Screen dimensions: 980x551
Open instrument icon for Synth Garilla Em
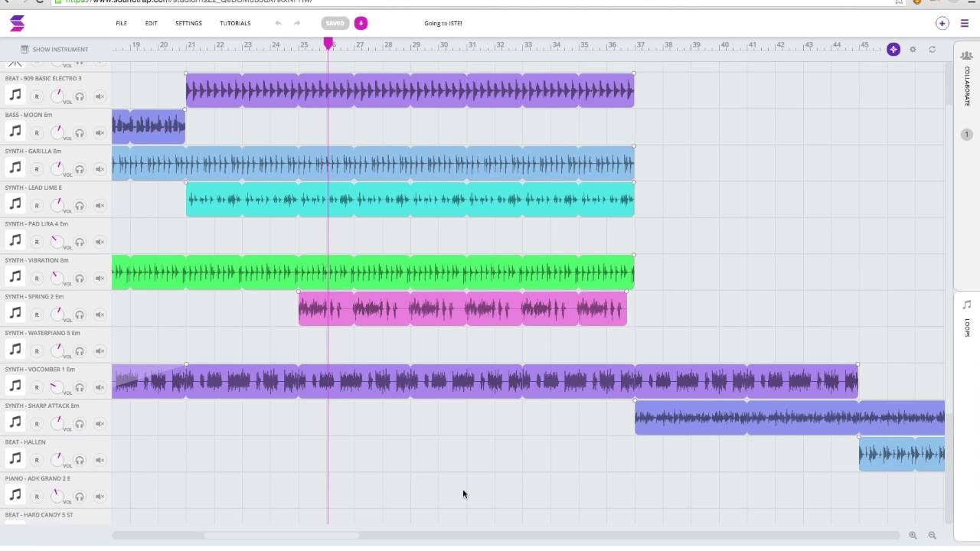[x=15, y=168]
